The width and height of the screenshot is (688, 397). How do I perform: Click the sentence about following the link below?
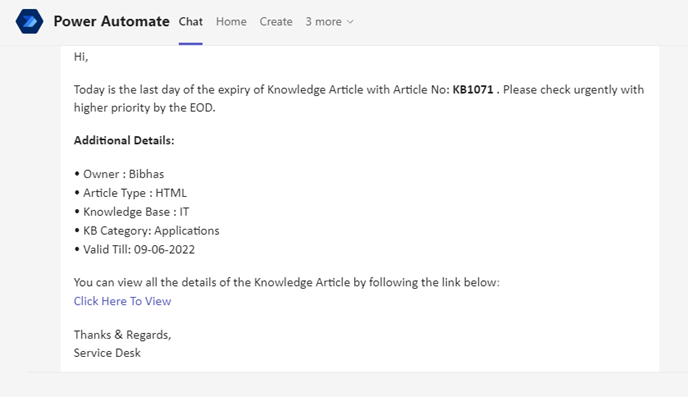tap(287, 282)
